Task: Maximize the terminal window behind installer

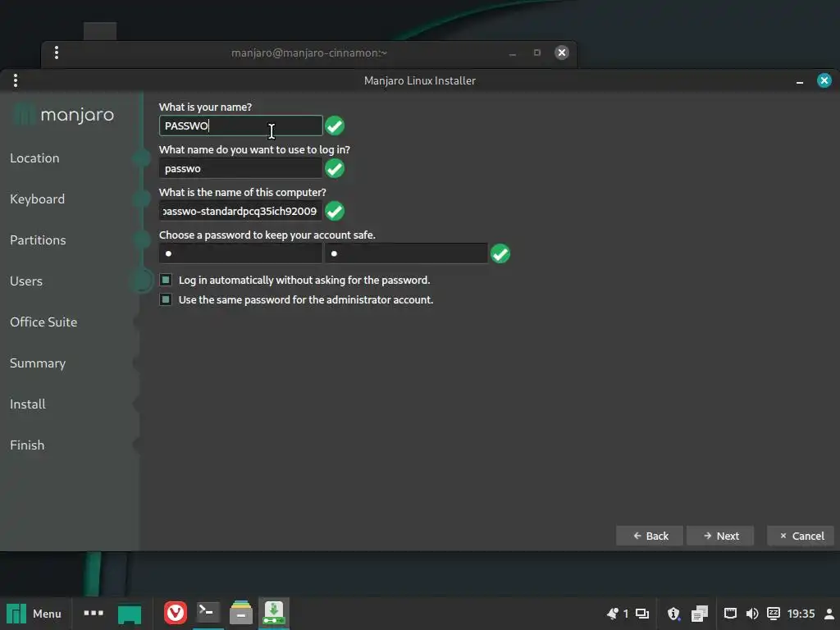Action: (x=536, y=52)
